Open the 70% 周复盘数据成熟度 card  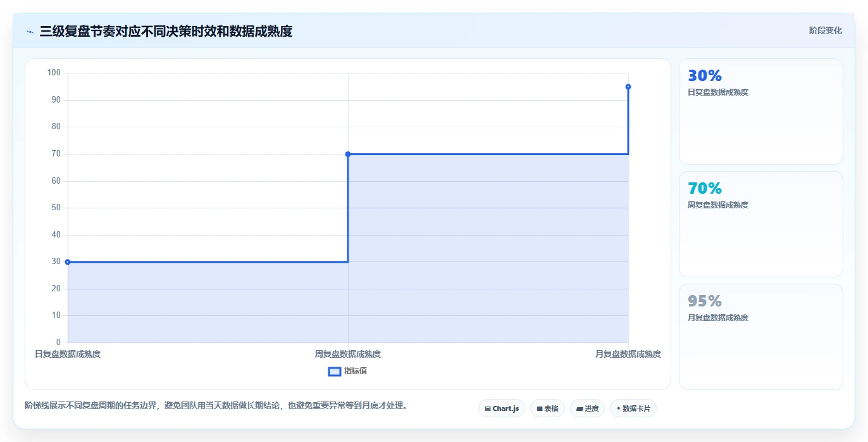click(761, 224)
